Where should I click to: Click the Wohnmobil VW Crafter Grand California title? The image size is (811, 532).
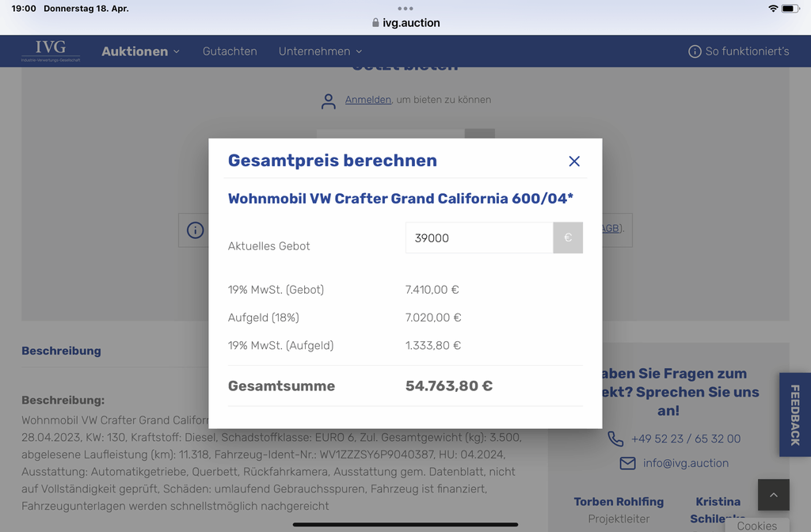pyautogui.click(x=401, y=199)
